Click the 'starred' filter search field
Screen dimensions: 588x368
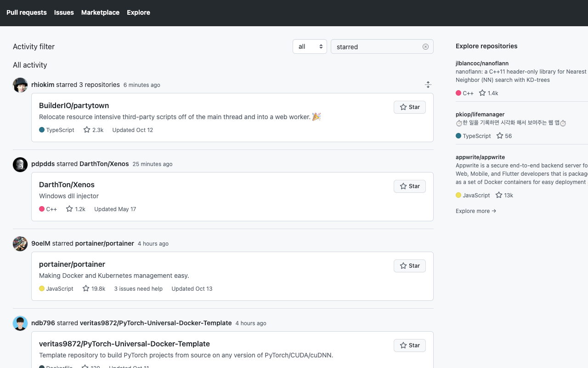(382, 46)
